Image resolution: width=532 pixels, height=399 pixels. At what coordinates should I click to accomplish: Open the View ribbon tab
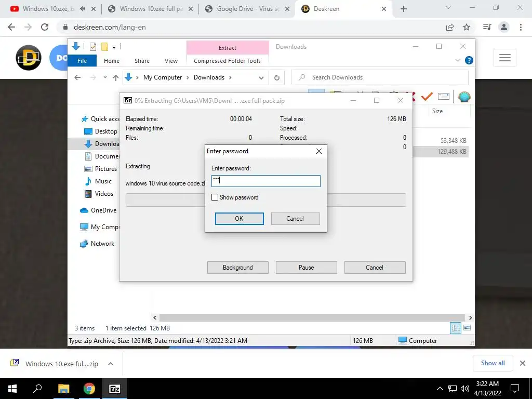(171, 61)
